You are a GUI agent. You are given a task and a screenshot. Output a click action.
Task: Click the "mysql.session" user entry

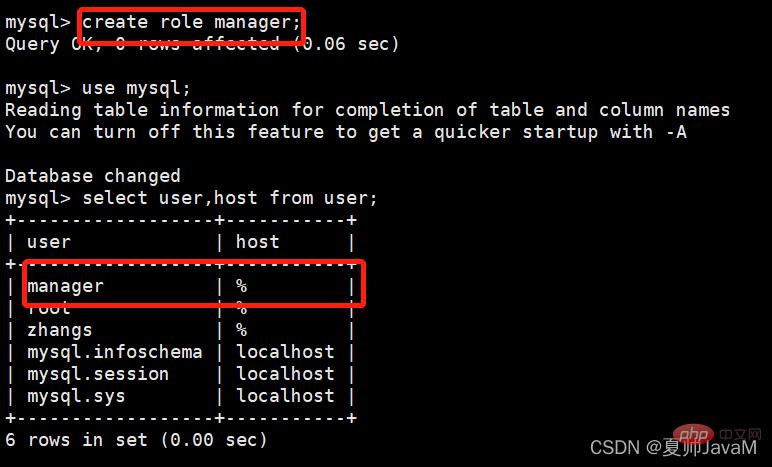(x=98, y=374)
